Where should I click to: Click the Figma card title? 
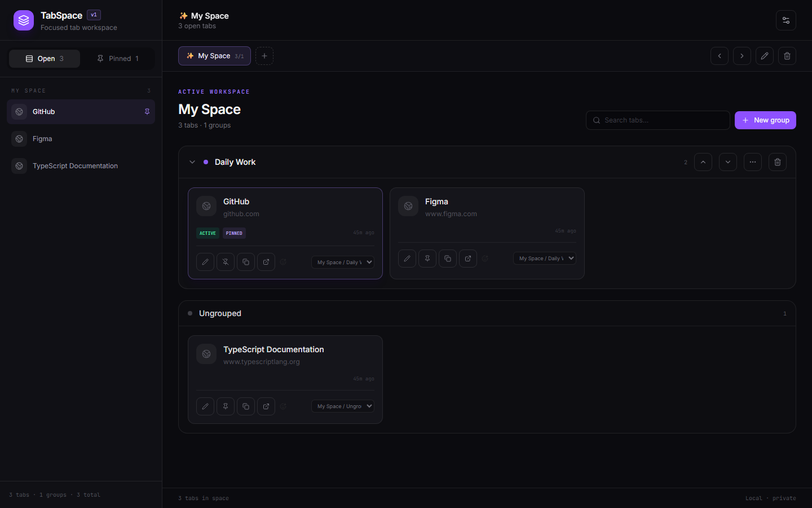pos(436,202)
